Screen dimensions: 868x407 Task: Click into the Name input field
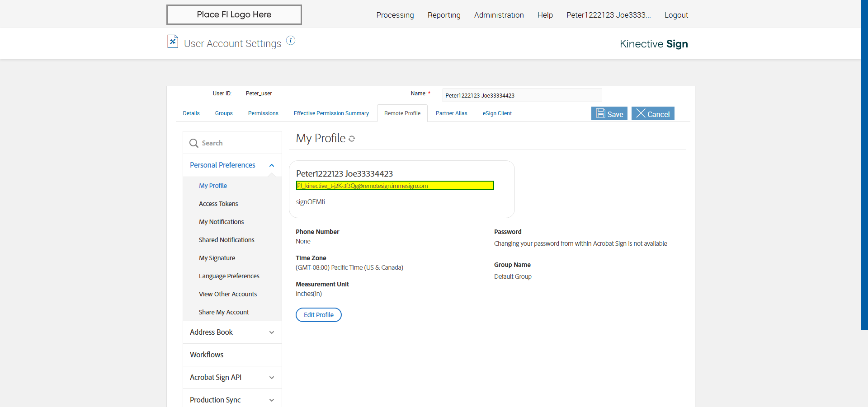click(522, 95)
